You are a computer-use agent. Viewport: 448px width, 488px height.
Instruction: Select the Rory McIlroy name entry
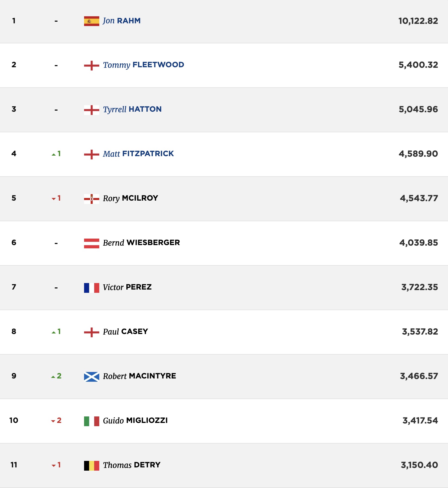point(130,198)
